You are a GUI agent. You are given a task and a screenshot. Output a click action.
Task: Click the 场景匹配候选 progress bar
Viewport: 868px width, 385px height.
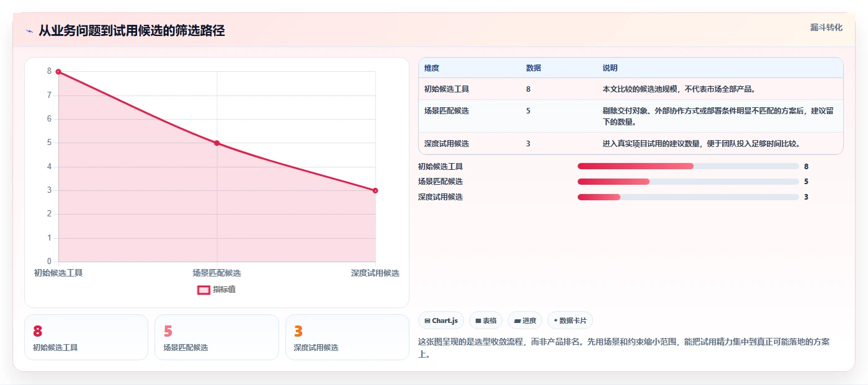[688, 182]
